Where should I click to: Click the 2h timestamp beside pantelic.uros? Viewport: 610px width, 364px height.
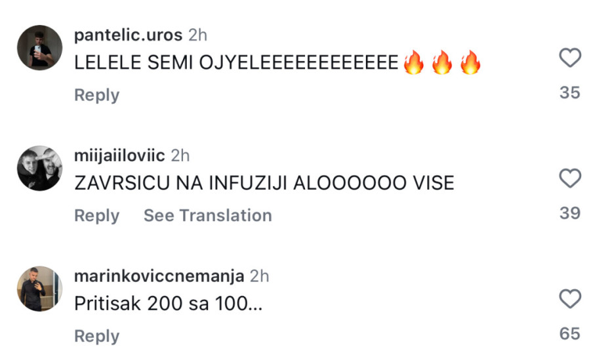[x=197, y=35]
